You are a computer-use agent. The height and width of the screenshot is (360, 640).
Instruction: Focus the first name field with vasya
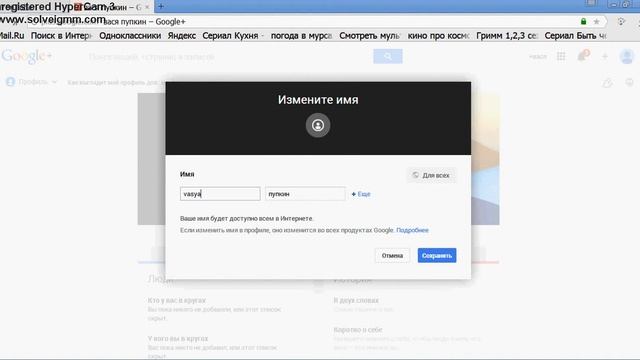click(220, 194)
